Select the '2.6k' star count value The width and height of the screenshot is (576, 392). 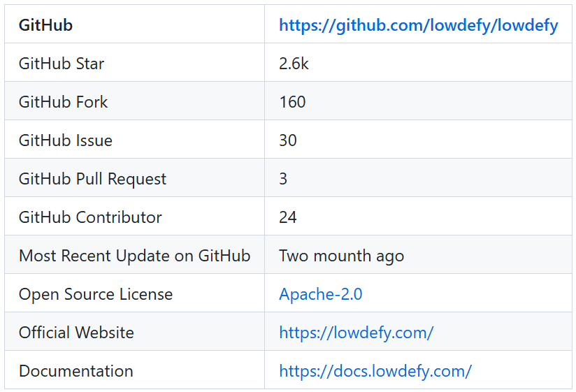294,64
